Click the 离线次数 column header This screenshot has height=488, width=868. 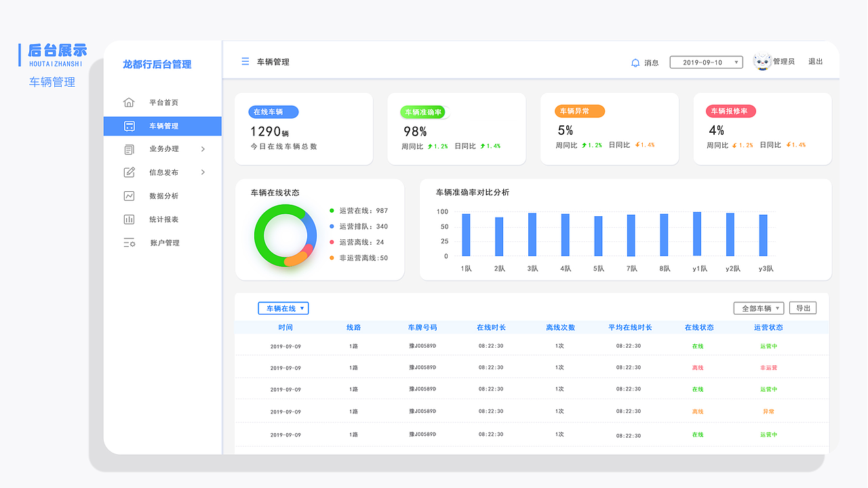(x=560, y=327)
